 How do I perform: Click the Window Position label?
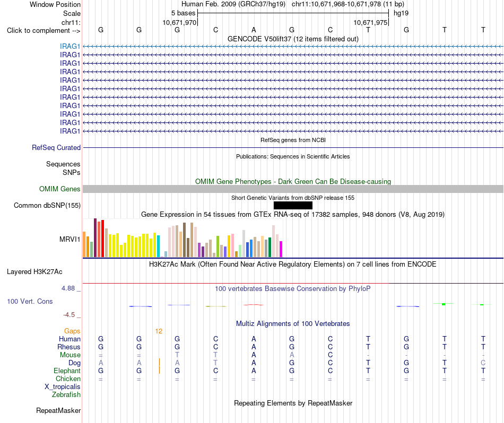pos(55,4)
